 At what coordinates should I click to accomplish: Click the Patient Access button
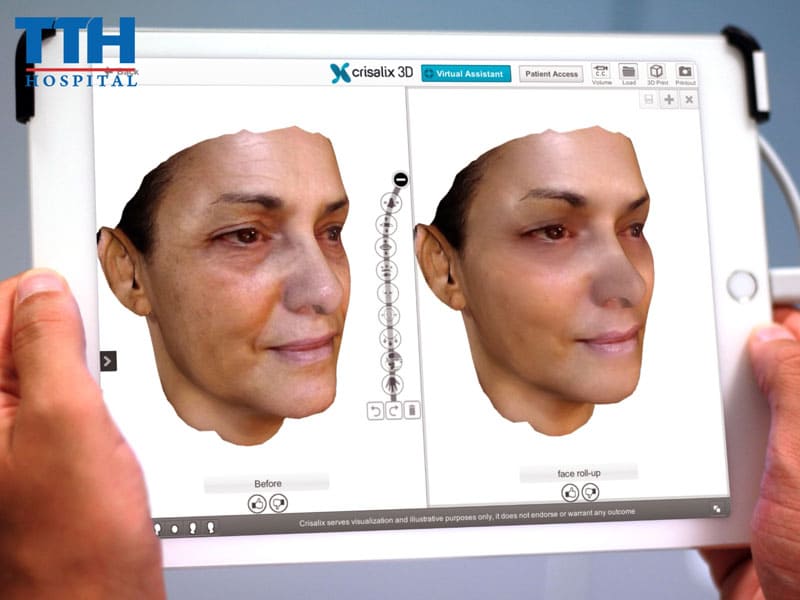coord(551,74)
